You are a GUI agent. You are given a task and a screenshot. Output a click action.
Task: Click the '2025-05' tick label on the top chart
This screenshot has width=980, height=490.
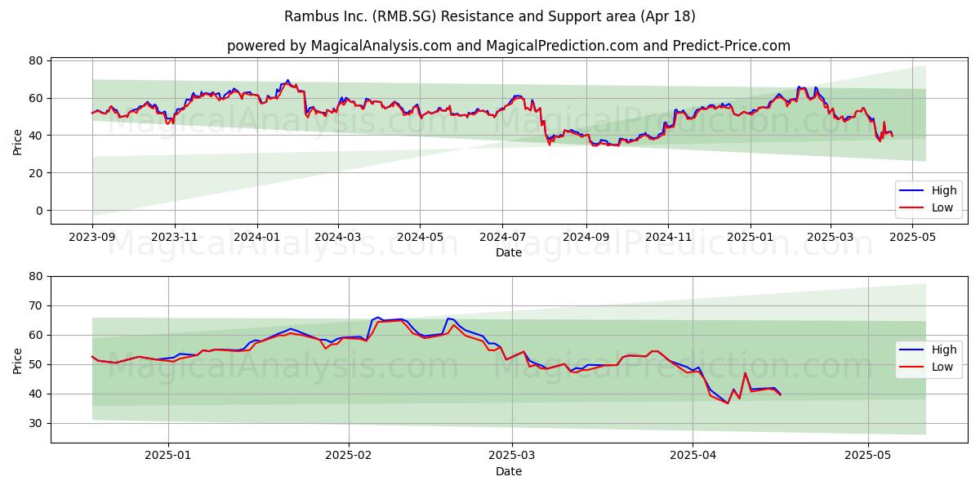(x=912, y=238)
